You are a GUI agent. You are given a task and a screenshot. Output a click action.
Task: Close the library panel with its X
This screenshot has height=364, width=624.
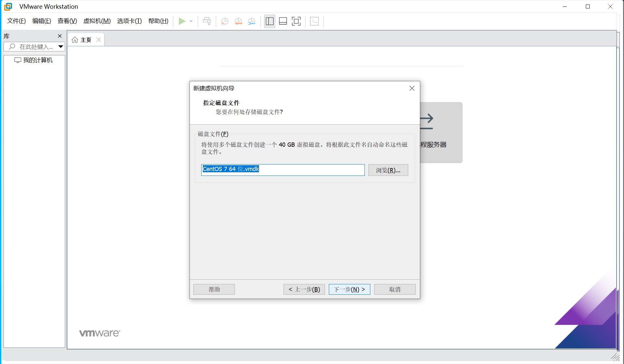60,36
